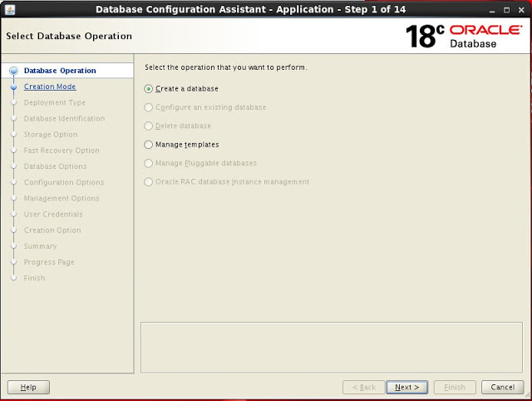Maximize the Database Configuration Assistant window
Viewport: 532px width, 401px height.
[x=505, y=9]
